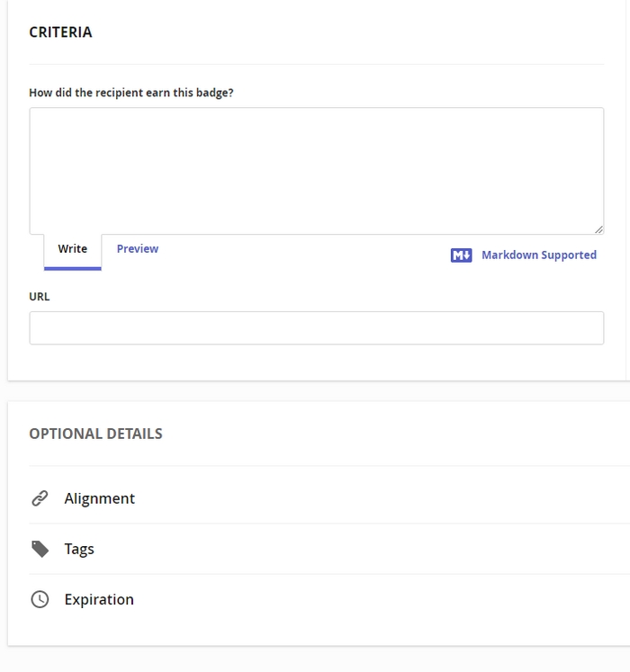Click the criteria textarea resize grip
The height and width of the screenshot is (672, 630).
pyautogui.click(x=598, y=229)
